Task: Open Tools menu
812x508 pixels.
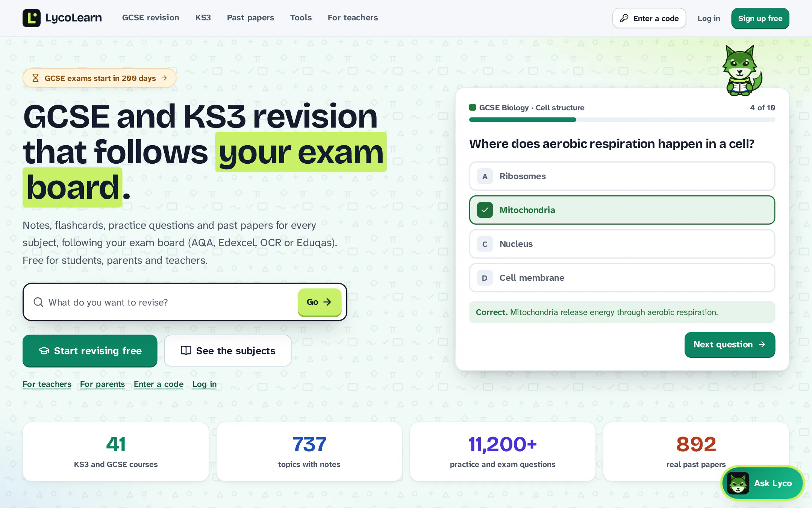Action: [x=301, y=18]
